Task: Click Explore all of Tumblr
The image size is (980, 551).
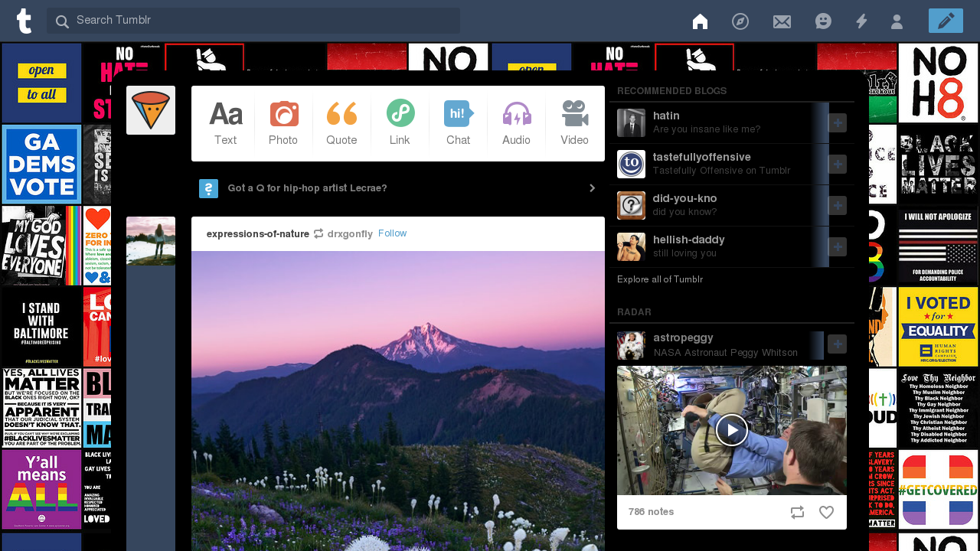Action: [660, 279]
